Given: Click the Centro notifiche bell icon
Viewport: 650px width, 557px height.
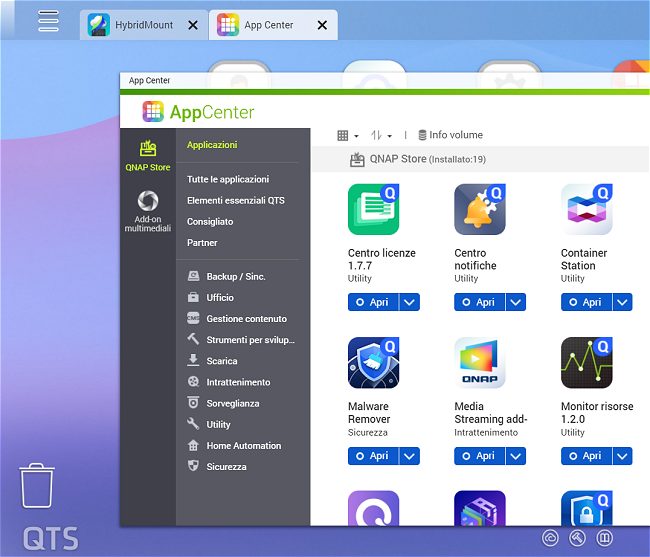Looking at the screenshot, I should (x=480, y=210).
